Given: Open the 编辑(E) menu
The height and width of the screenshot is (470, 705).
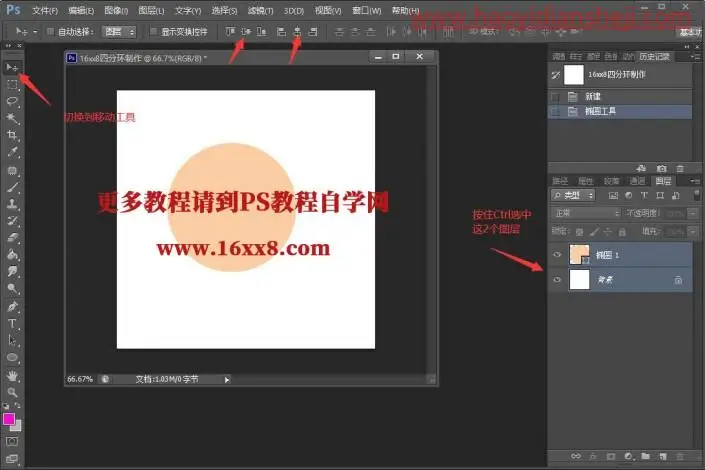Looking at the screenshot, I should pyautogui.click(x=81, y=10).
